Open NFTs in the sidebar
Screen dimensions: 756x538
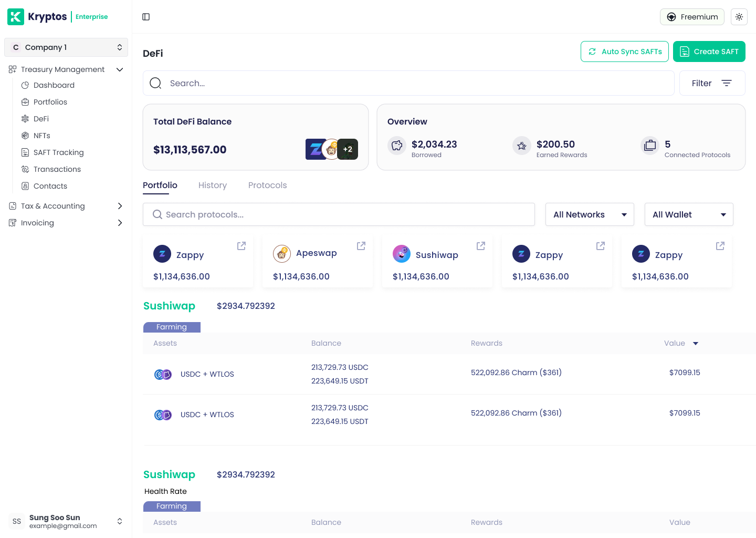(42, 136)
